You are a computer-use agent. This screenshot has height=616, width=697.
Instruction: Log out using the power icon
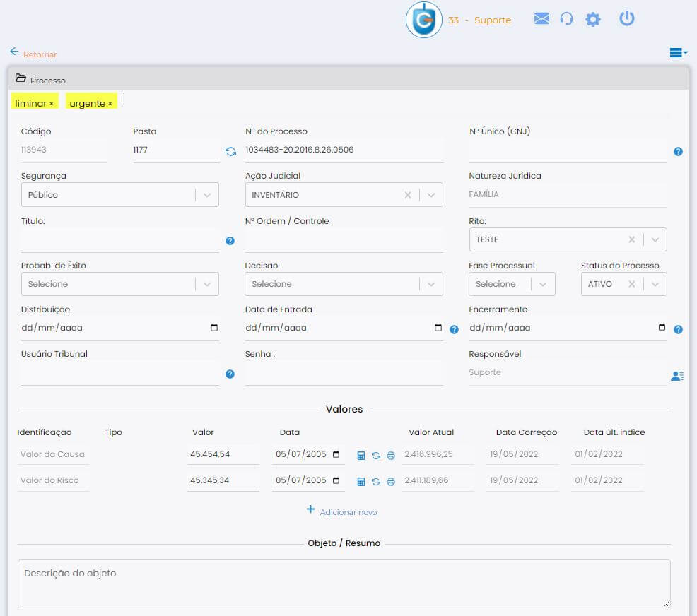point(626,19)
